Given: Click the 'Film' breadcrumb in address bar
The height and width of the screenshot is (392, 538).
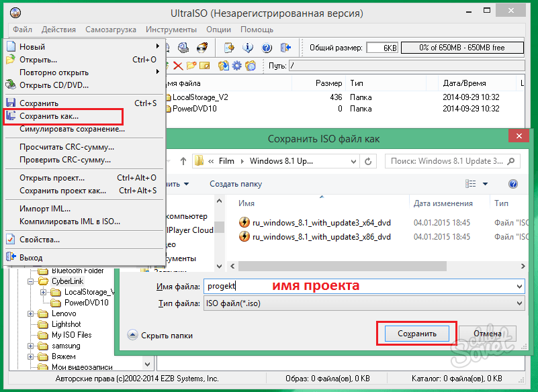Looking at the screenshot, I should pos(226,161).
